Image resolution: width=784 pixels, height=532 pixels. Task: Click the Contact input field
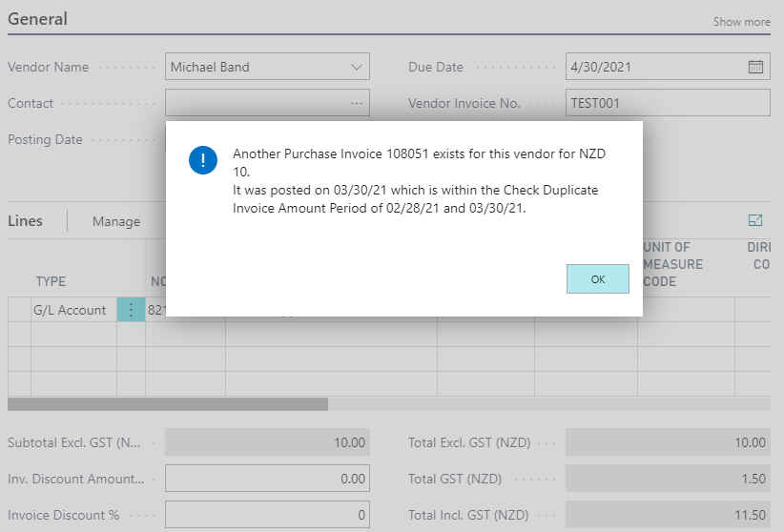(267, 103)
